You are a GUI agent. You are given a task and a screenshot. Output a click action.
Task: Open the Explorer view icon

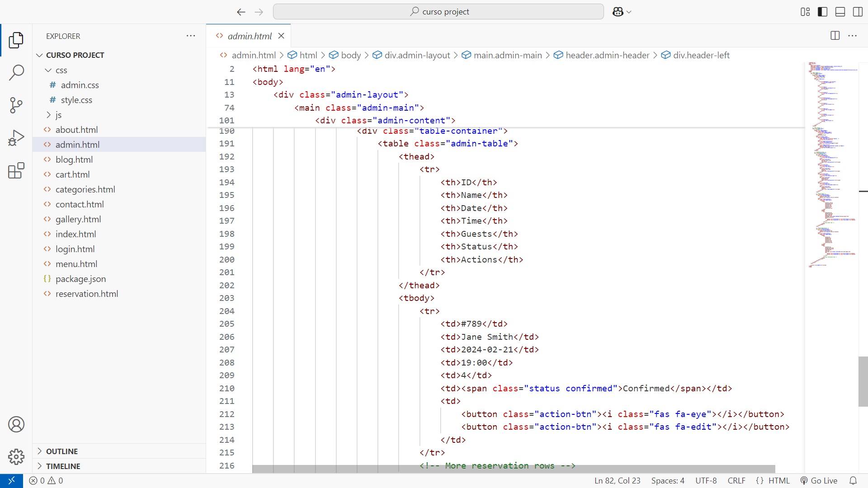coord(16,40)
